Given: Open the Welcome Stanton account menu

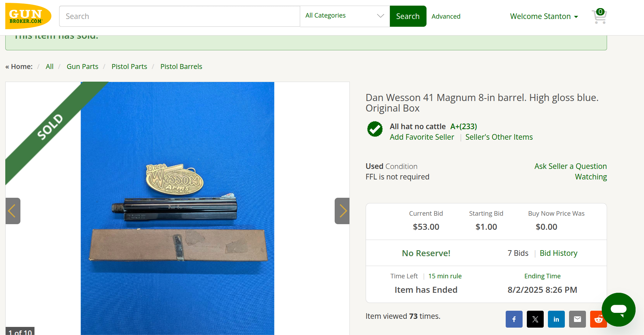Looking at the screenshot, I should point(544,17).
